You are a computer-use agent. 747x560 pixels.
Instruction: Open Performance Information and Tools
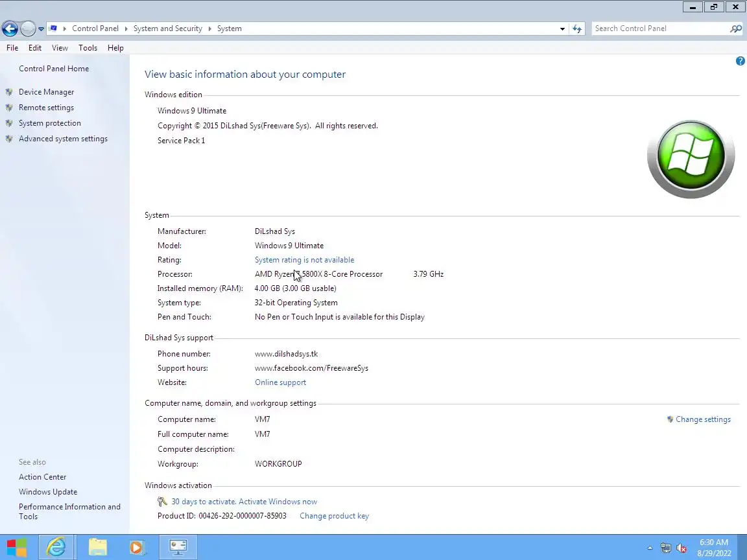point(69,511)
